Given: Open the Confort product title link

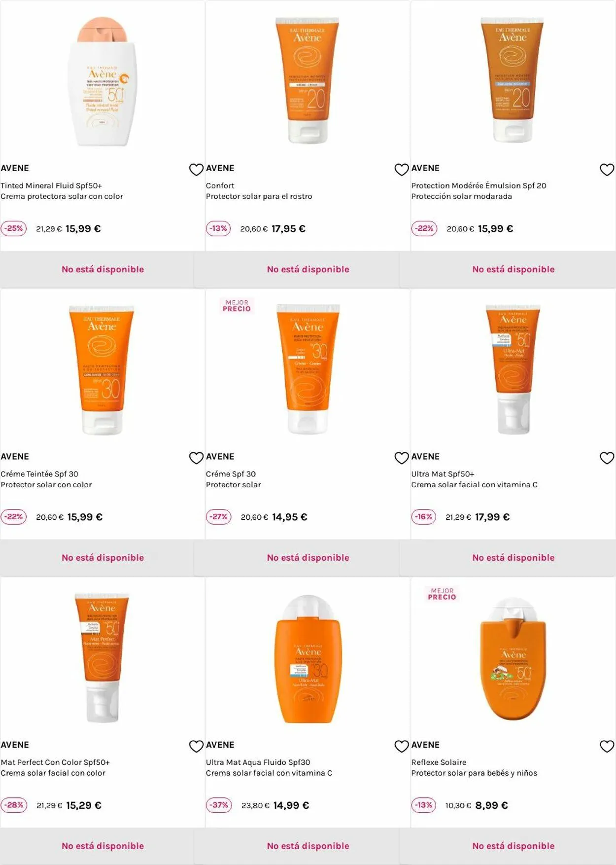Looking at the screenshot, I should (220, 185).
